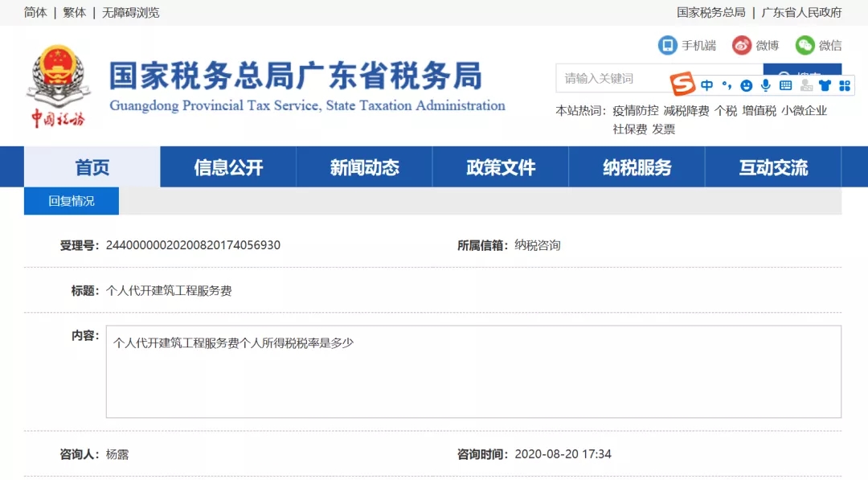Switch to 简体 simplified Chinese
Viewport: 868px width, 480px height.
click(35, 12)
